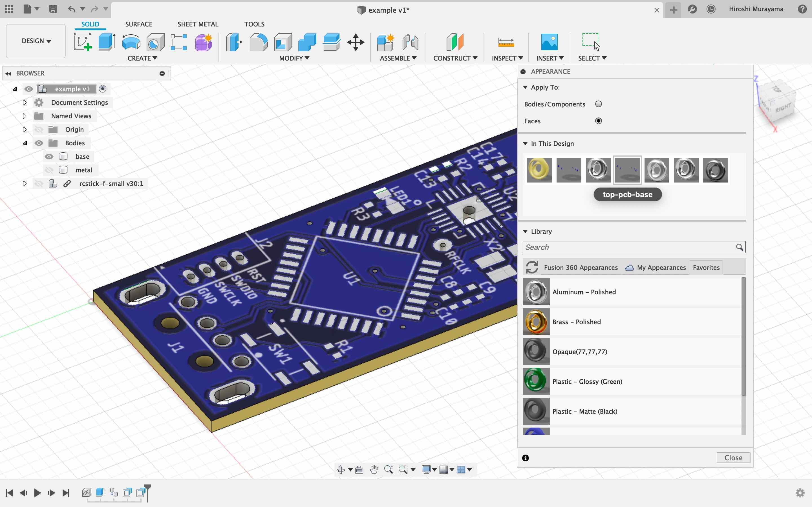812x507 pixels.
Task: Open the Favorites library tab
Action: point(706,267)
